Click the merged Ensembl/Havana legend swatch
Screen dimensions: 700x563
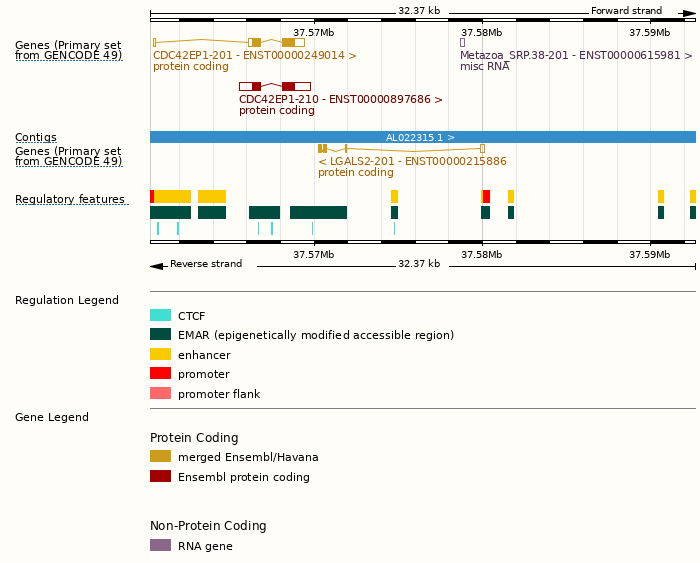pos(160,457)
